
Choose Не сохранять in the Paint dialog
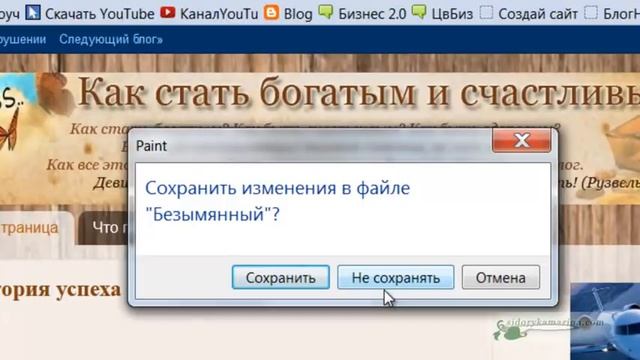coord(396,278)
